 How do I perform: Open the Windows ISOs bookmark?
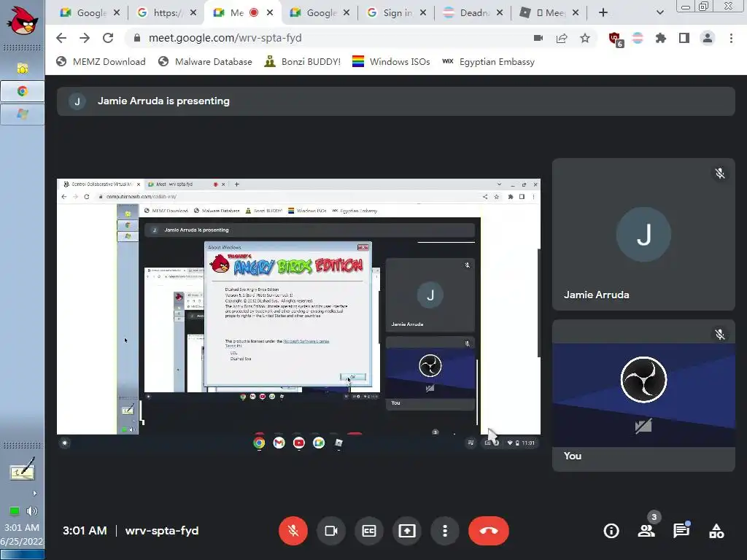[x=391, y=62]
